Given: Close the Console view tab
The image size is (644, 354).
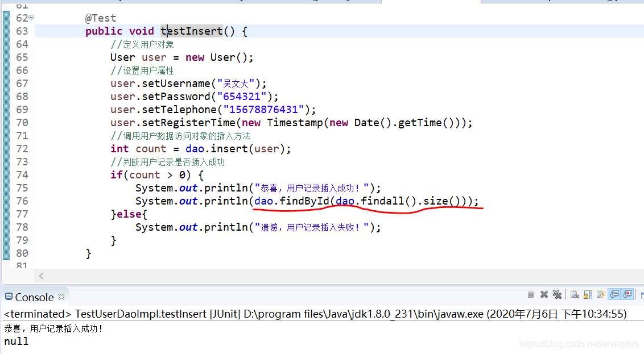Looking at the screenshot, I should (61, 296).
